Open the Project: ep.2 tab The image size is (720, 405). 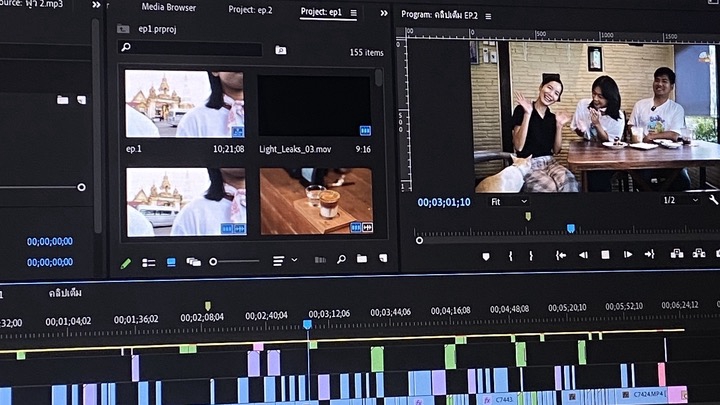tap(251, 10)
